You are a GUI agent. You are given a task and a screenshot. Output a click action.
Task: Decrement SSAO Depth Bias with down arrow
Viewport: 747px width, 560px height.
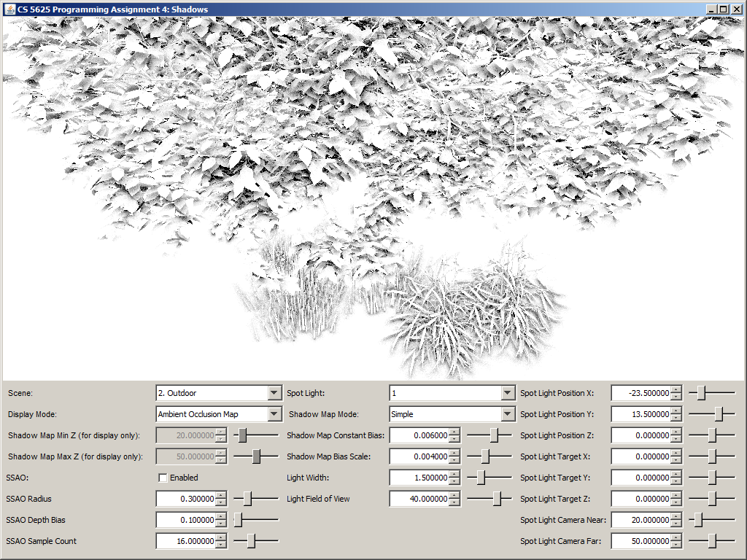tap(222, 524)
